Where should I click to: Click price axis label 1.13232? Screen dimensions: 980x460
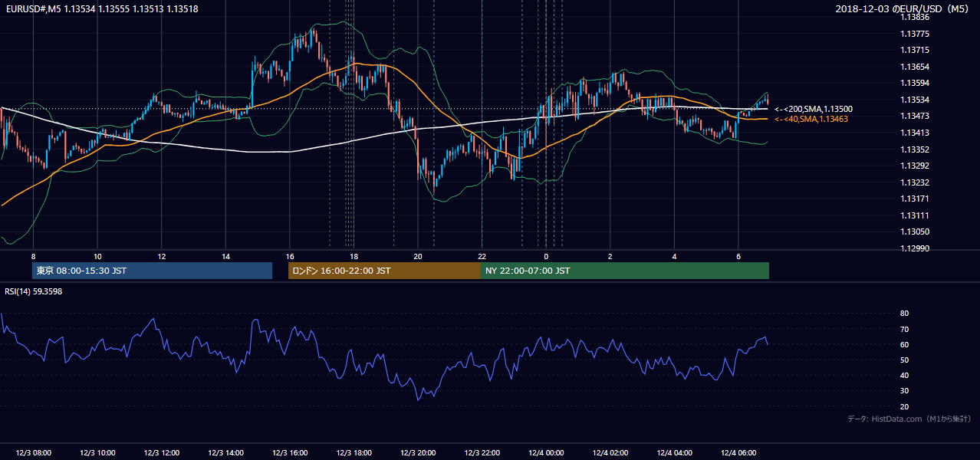916,182
